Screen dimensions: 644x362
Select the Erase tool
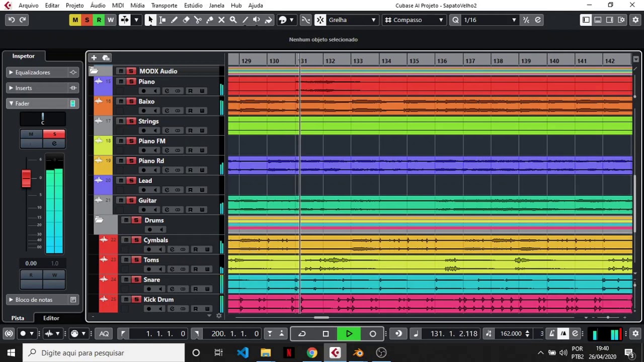click(186, 20)
